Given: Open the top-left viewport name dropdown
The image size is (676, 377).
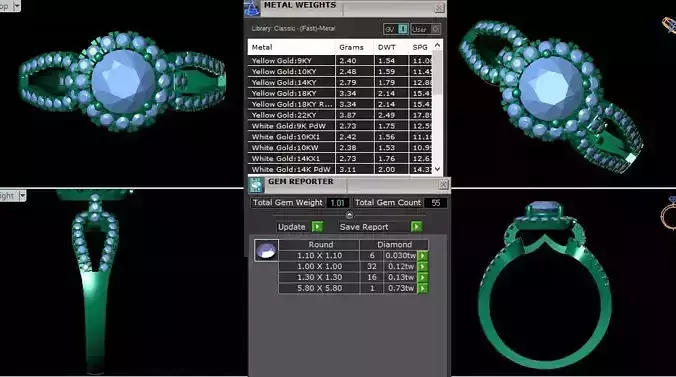Looking at the screenshot, I should [17, 6].
